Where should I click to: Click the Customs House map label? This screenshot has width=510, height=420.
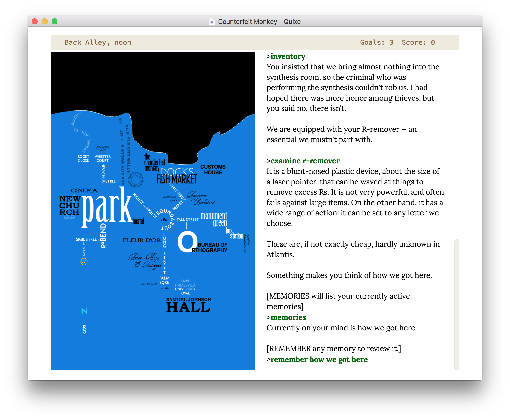pos(213,170)
